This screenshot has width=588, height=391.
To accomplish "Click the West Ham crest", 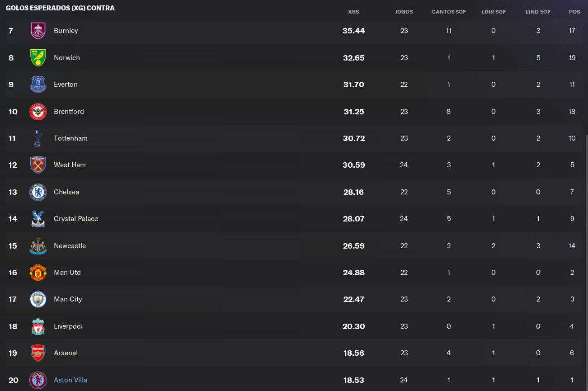I will (38, 165).
